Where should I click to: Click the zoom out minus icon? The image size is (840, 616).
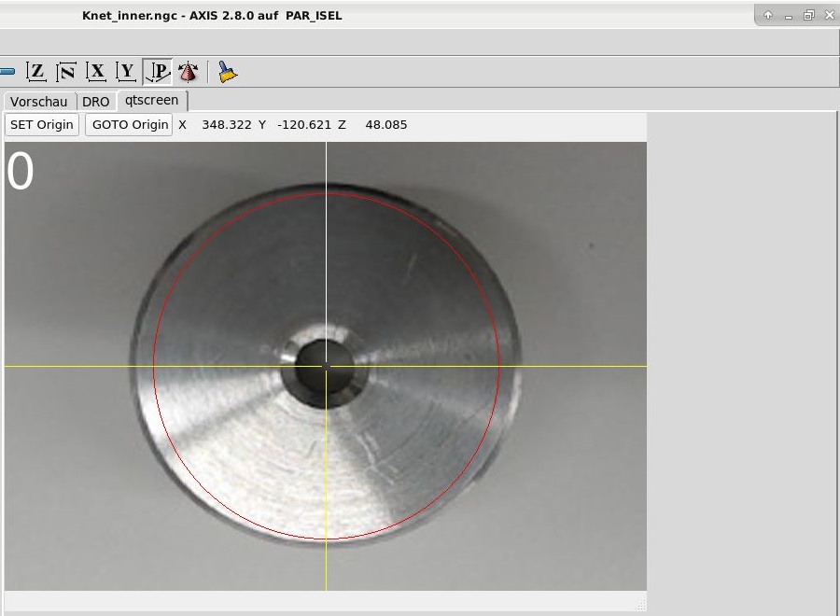point(7,71)
